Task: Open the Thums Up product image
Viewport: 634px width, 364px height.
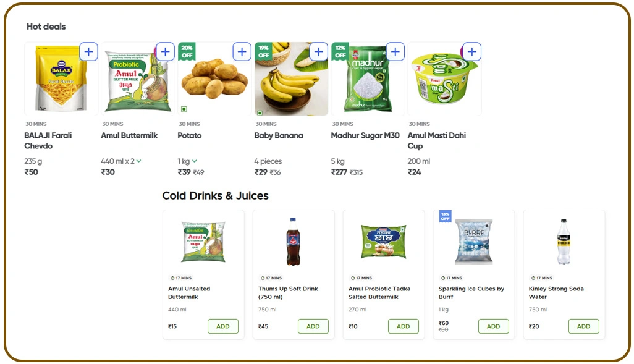Action: 293,241
